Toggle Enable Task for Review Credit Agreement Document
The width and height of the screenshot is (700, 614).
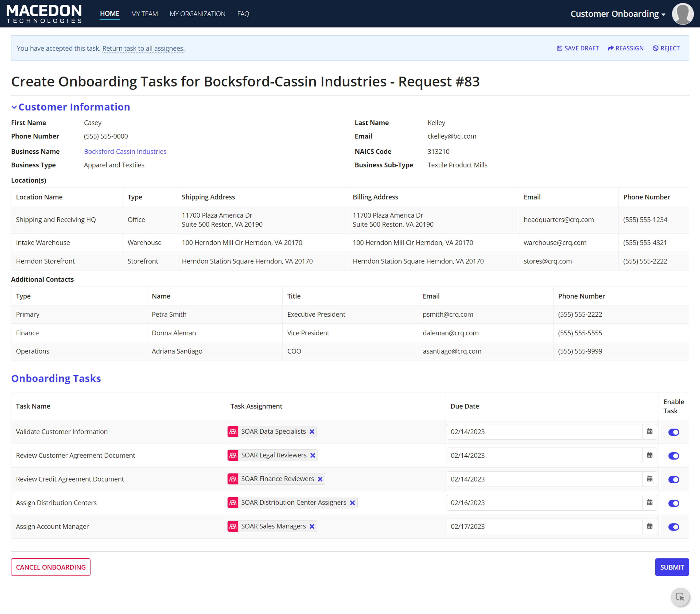tap(674, 479)
